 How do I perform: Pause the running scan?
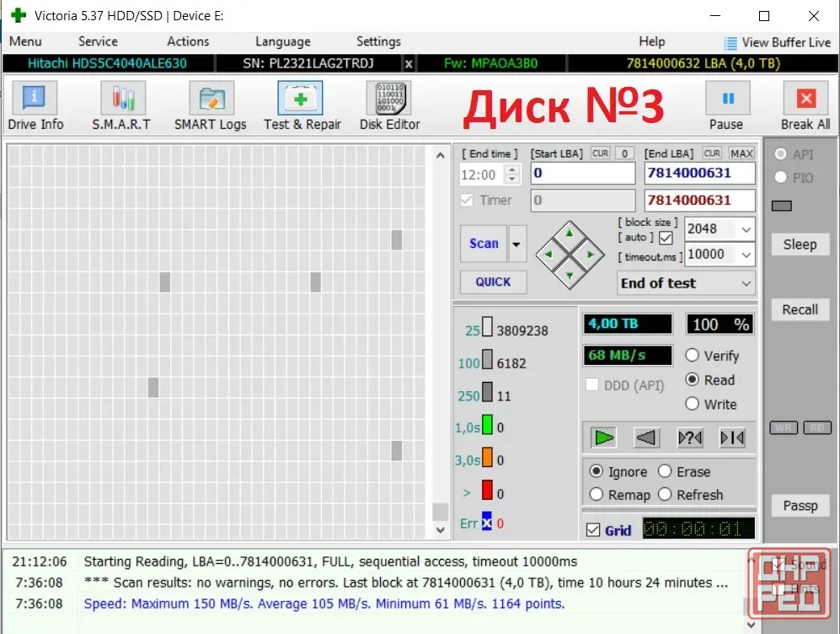click(727, 106)
